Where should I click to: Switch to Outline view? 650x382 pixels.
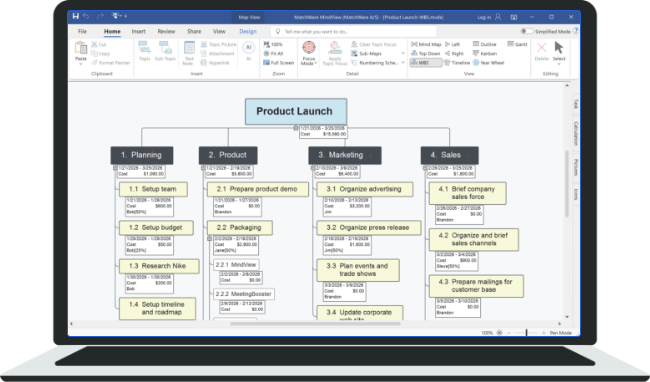(x=485, y=44)
